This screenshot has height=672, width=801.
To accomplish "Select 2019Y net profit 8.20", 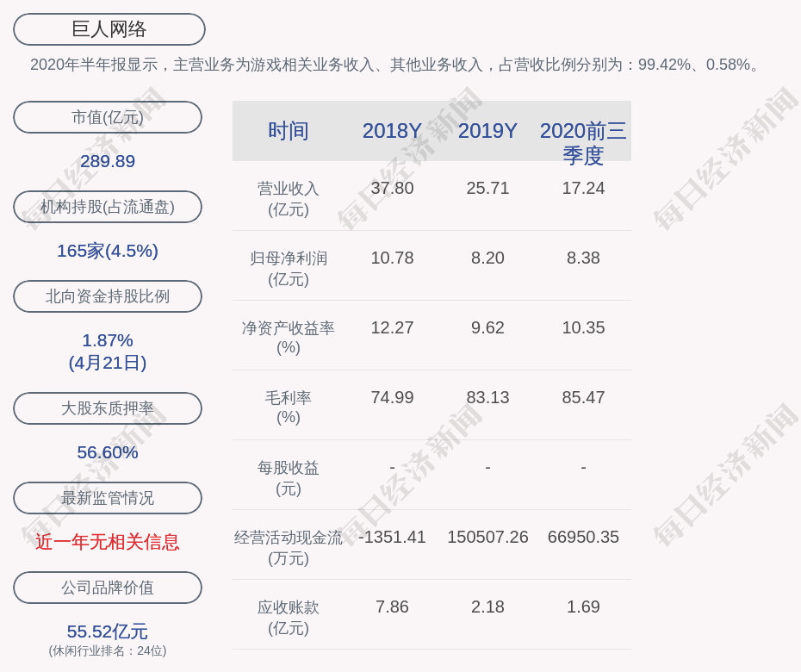I will tap(487, 258).
